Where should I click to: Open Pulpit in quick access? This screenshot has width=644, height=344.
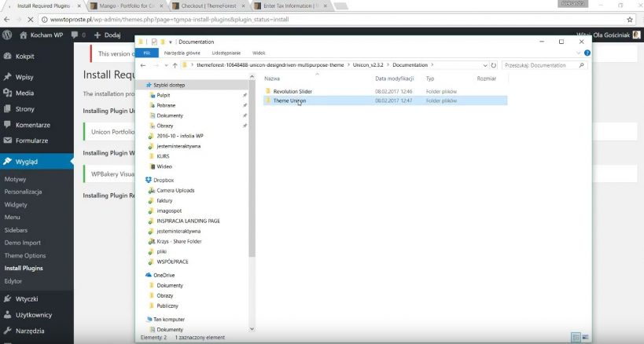point(163,95)
